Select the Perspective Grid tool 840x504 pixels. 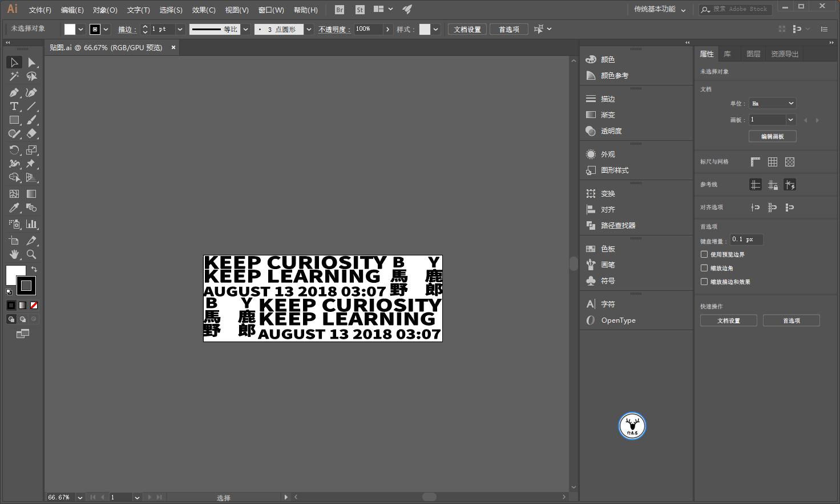[x=31, y=177]
